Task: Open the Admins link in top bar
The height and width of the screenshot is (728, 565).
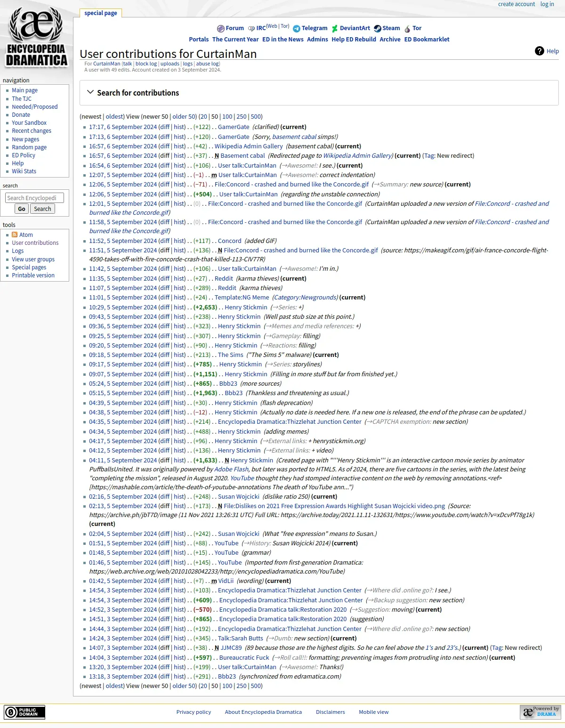Action: pos(317,40)
